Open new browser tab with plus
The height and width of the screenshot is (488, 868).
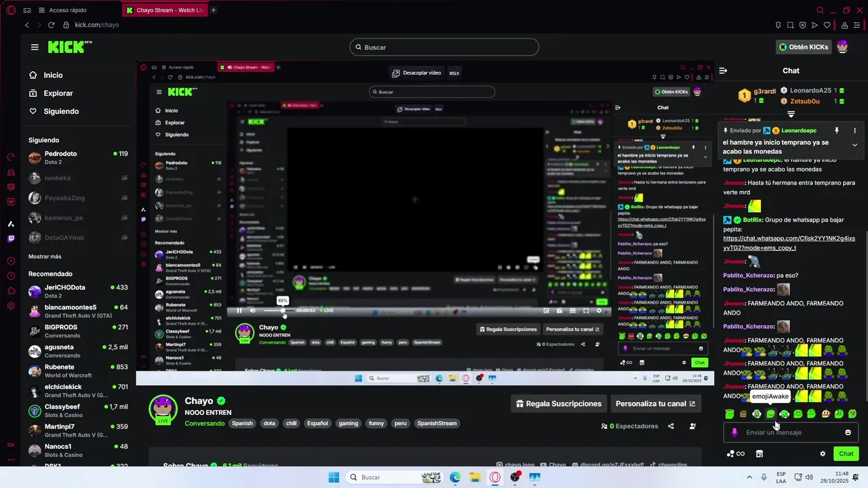click(x=214, y=10)
